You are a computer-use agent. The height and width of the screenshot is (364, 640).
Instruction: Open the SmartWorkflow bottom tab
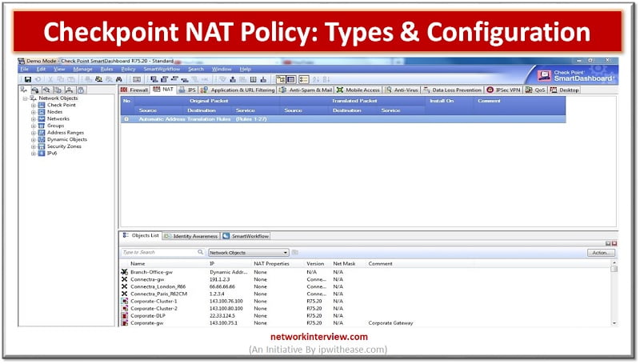[246, 236]
